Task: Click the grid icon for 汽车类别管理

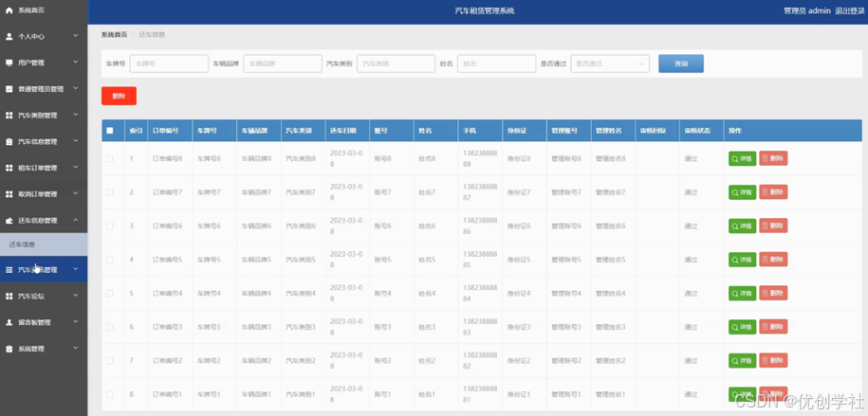Action: (9, 115)
